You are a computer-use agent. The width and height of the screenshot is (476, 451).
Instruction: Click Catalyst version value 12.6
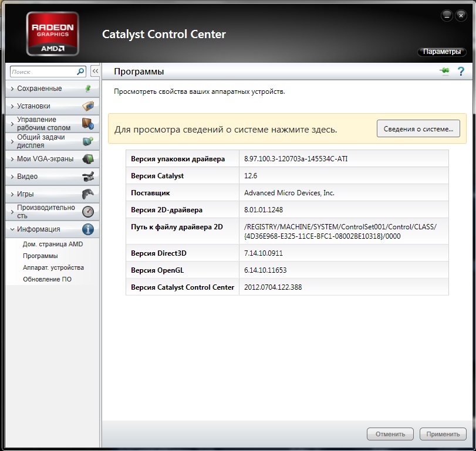coord(251,175)
